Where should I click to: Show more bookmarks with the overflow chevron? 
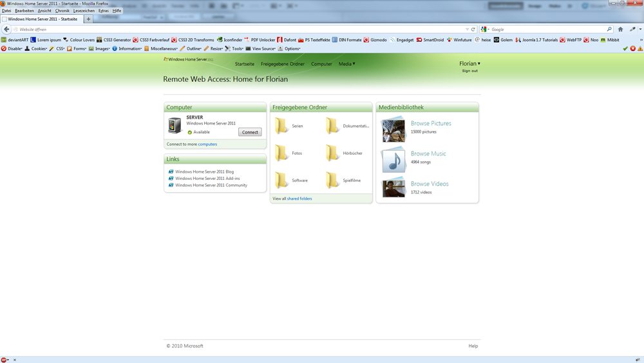(641, 40)
